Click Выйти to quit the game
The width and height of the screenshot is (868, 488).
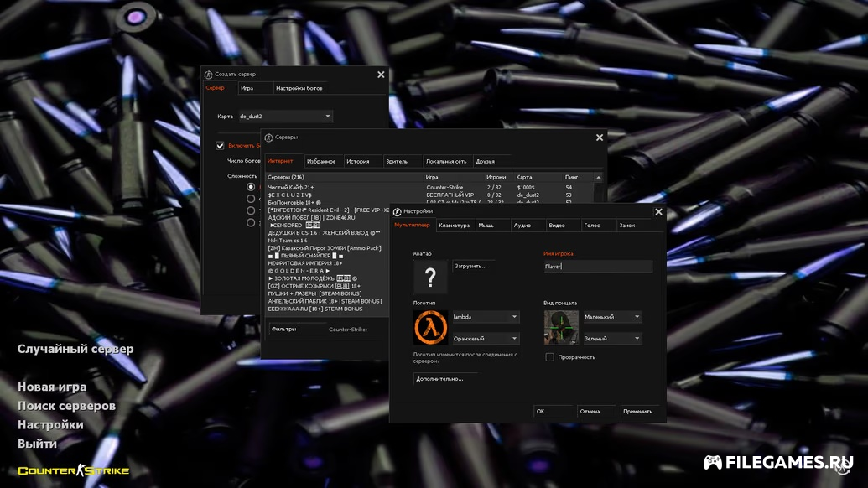[37, 444]
